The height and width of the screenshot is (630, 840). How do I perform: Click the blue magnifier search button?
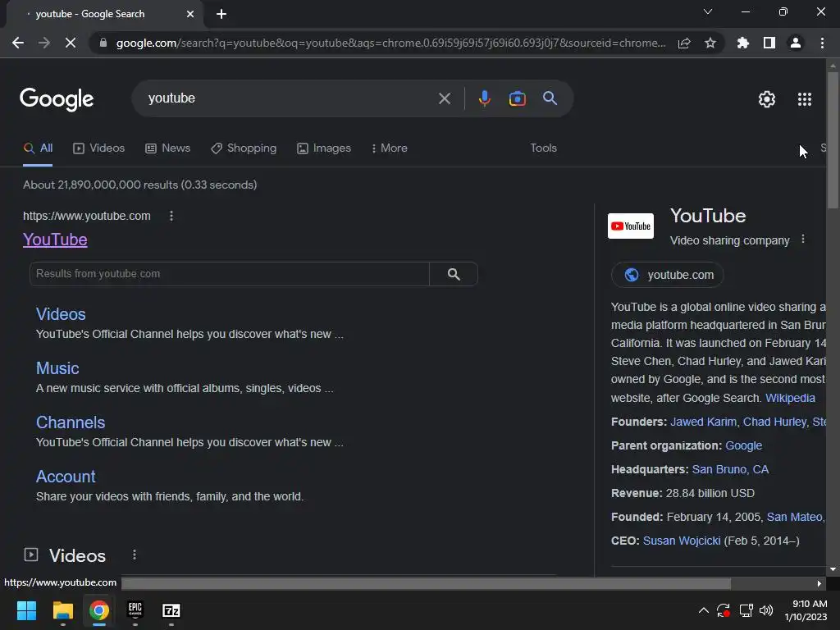pos(550,98)
